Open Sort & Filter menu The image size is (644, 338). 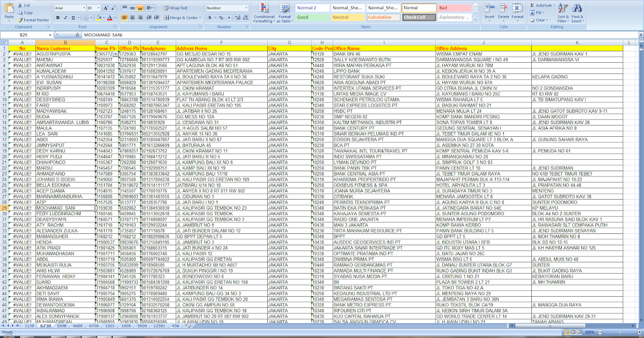[x=562, y=13]
